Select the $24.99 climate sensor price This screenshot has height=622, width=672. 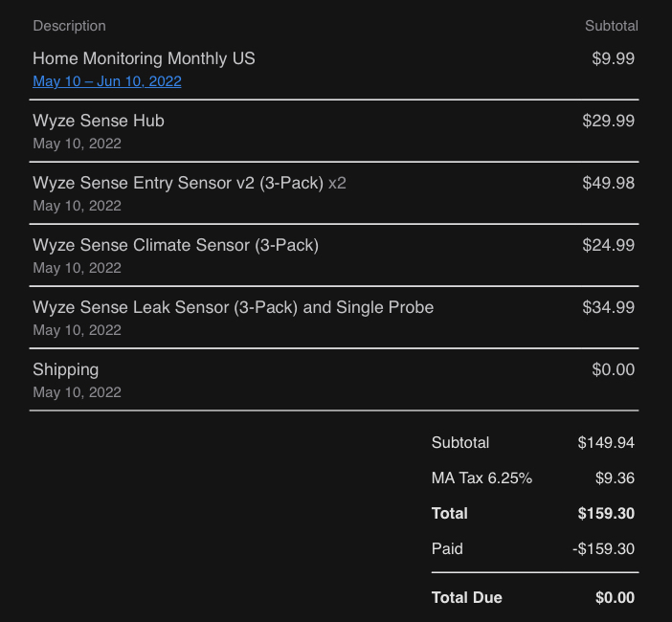(608, 245)
